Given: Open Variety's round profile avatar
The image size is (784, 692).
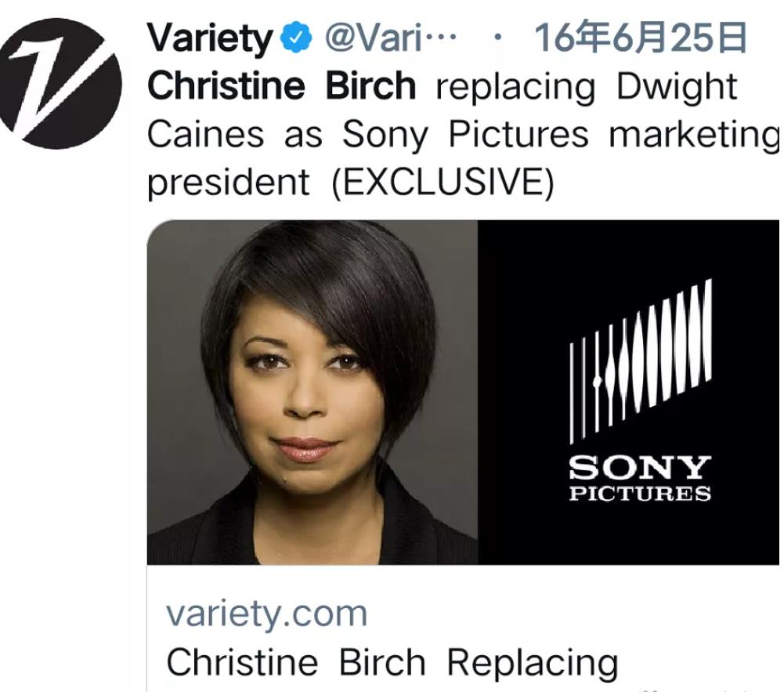Looking at the screenshot, I should 60,84.
